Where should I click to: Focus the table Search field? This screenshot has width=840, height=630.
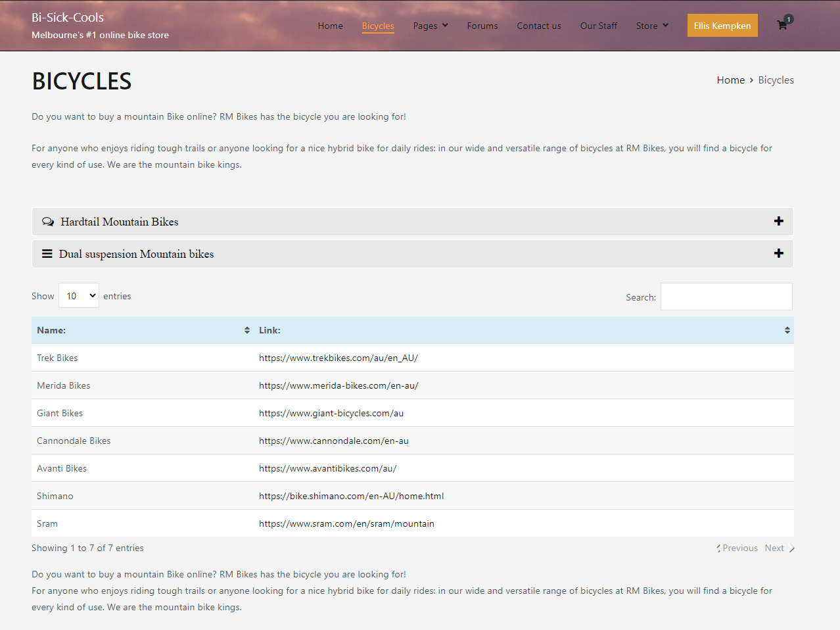coord(726,297)
